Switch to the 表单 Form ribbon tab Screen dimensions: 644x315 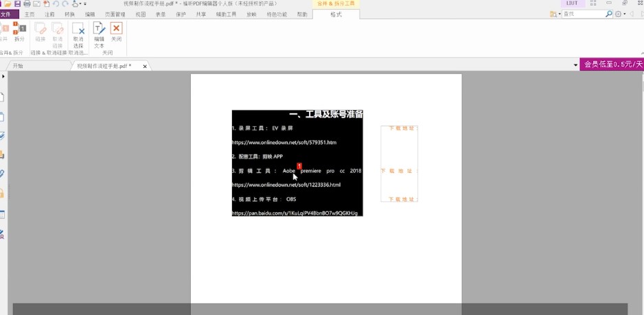161,14
